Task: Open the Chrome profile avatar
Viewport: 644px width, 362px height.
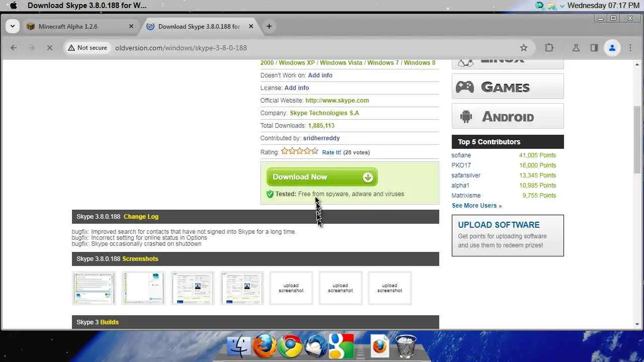Action: [612, 48]
